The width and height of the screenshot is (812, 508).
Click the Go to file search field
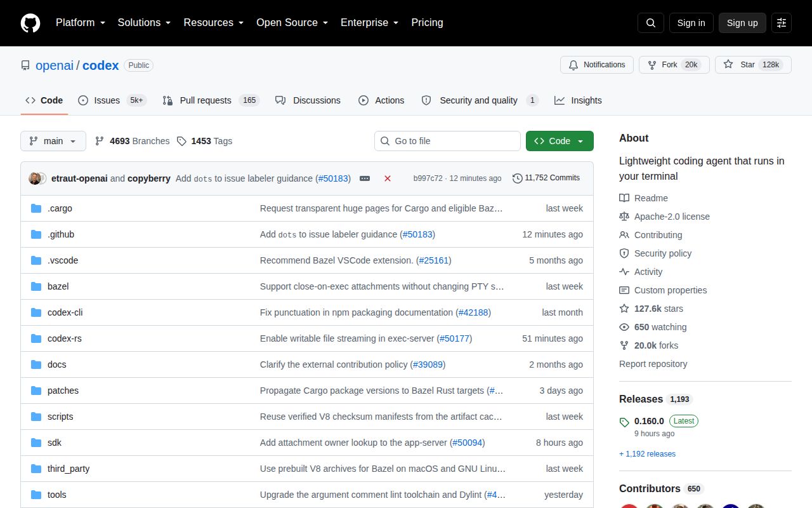point(447,141)
